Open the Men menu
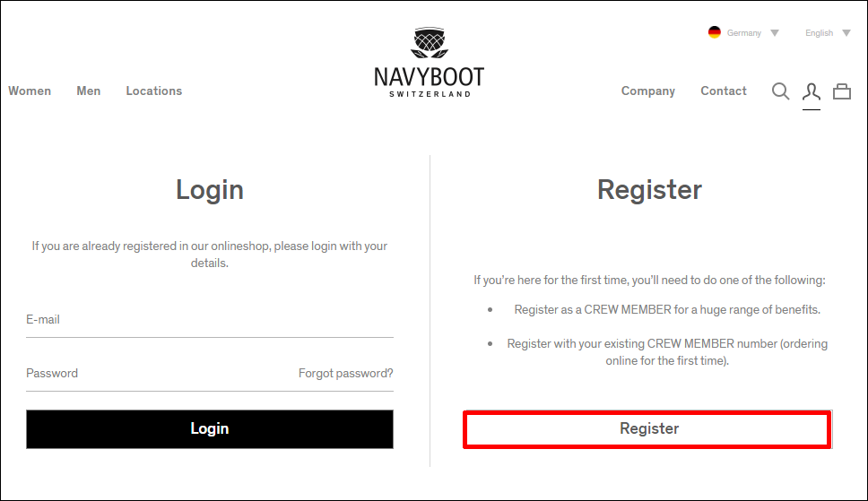868x501 pixels. [89, 91]
